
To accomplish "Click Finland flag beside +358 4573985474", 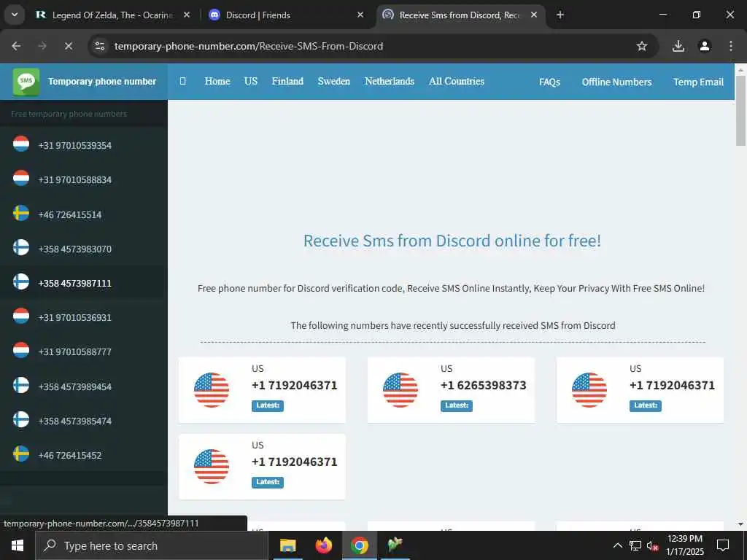I will pos(21,420).
